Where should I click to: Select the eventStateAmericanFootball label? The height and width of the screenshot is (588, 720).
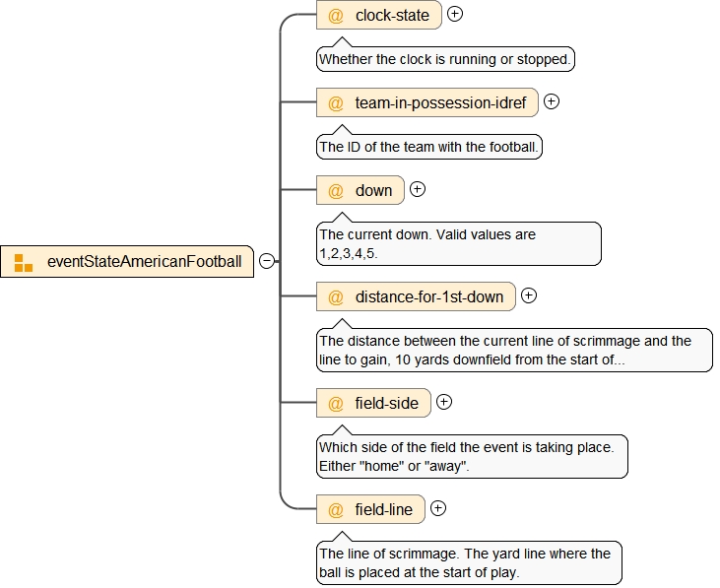coord(144,262)
